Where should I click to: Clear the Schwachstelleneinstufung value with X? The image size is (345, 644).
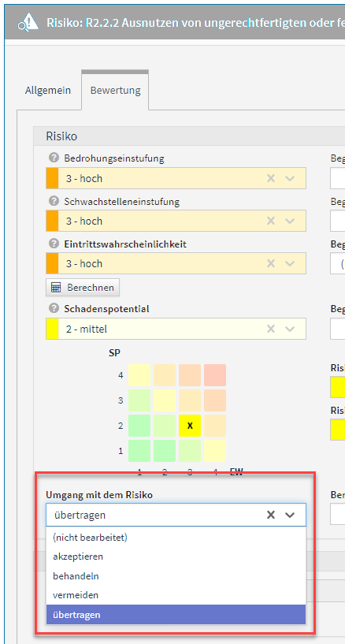(x=271, y=221)
